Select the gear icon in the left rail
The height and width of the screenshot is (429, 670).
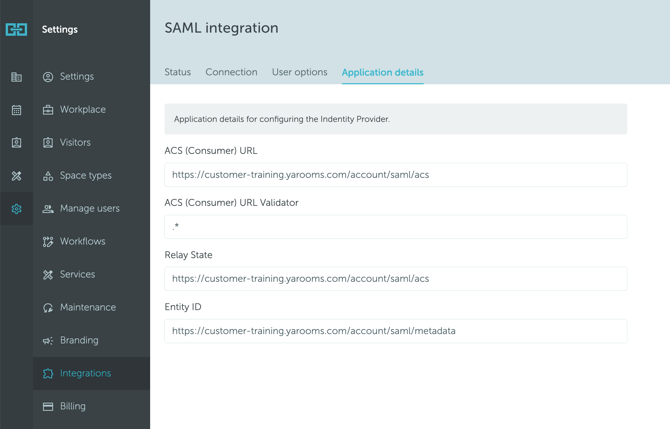click(x=16, y=209)
